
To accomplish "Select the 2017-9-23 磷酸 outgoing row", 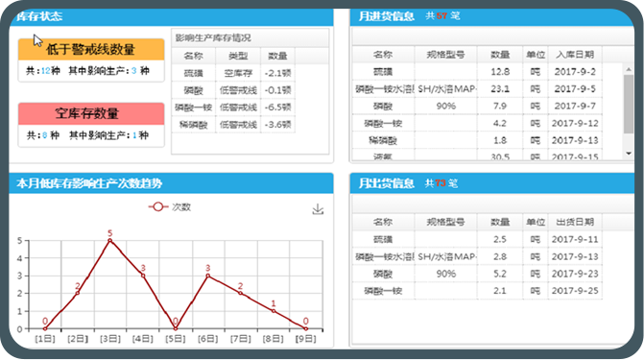I will click(x=477, y=274).
